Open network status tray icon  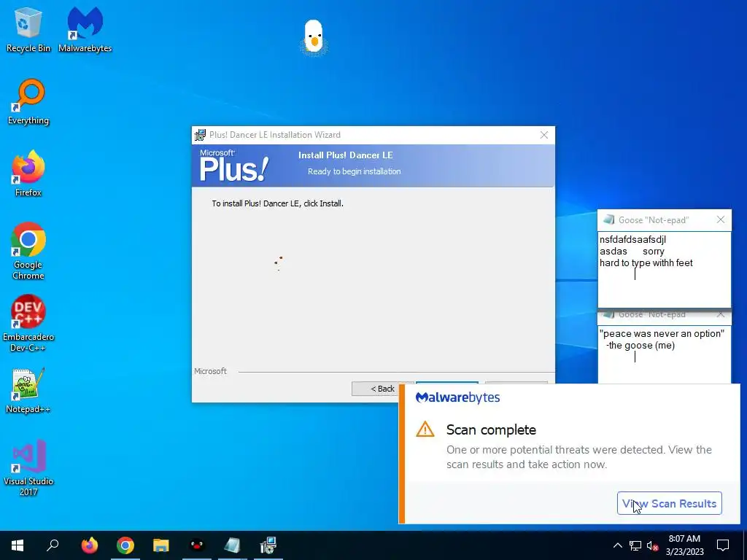(635, 545)
